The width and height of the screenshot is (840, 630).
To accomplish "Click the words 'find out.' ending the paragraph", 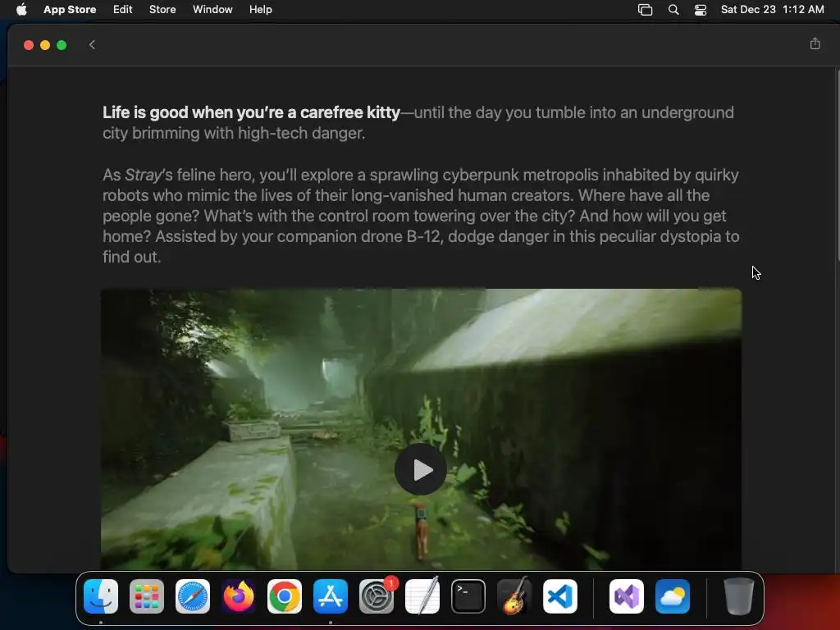I will click(132, 257).
